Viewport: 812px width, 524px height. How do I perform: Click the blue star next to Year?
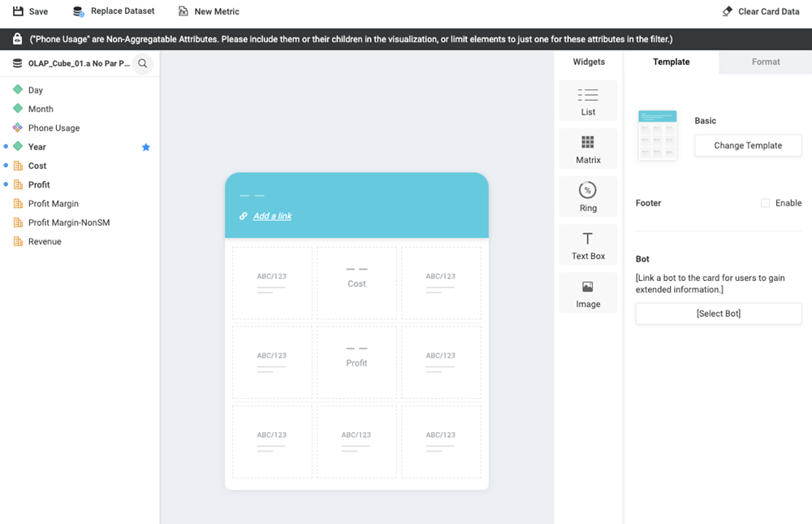point(146,147)
